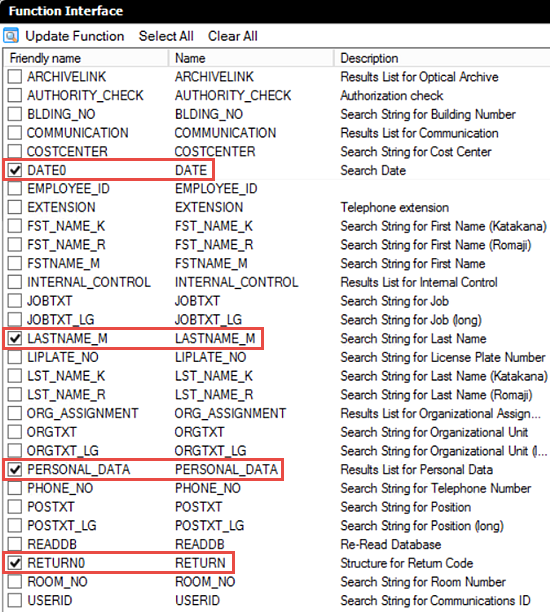Screen dimensions: 550x612
Task: Tick the EMPLOYEE_ID checkbox
Action: point(15,189)
